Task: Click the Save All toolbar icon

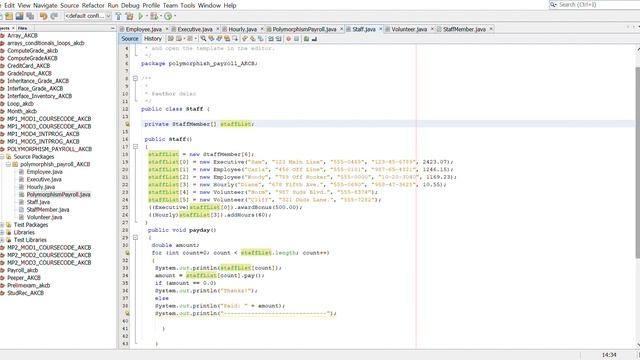Action: pos(30,16)
